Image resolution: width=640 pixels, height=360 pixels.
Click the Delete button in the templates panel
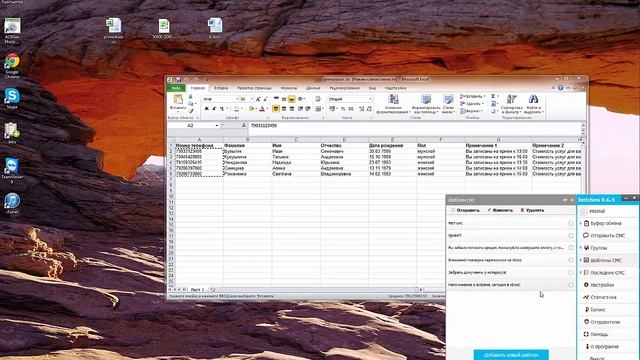(532, 210)
